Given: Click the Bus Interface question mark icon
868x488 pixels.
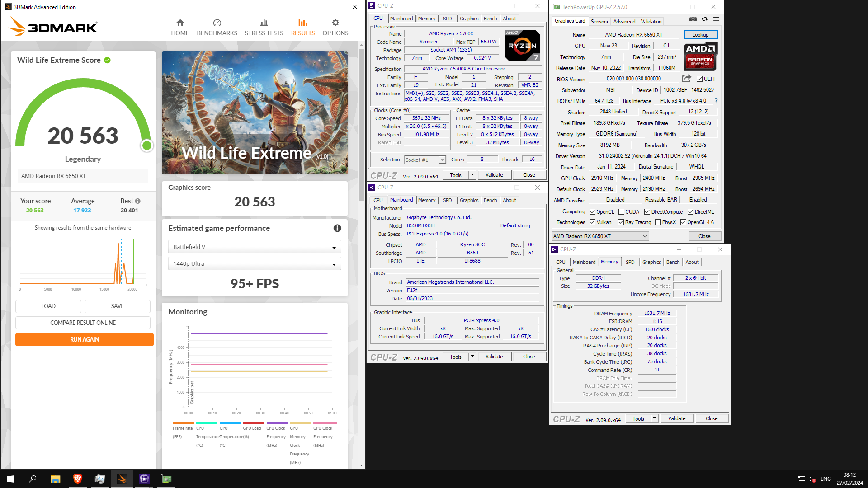Looking at the screenshot, I should click(x=716, y=101).
